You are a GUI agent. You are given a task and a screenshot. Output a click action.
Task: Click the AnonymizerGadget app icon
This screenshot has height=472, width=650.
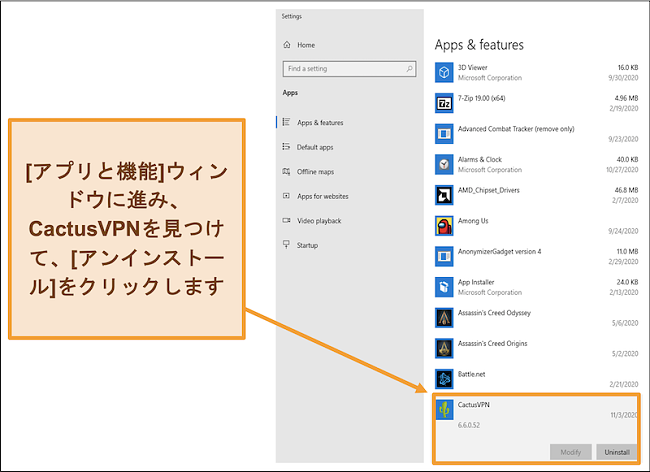point(444,257)
